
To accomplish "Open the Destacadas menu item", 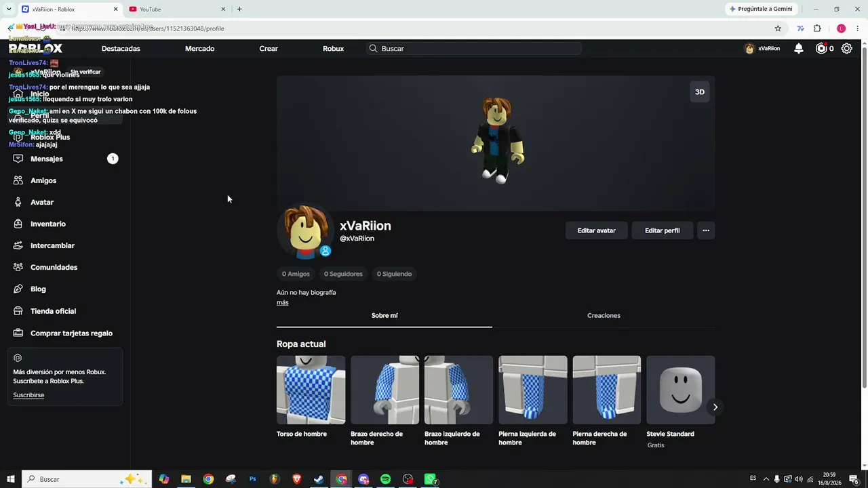I will click(121, 49).
